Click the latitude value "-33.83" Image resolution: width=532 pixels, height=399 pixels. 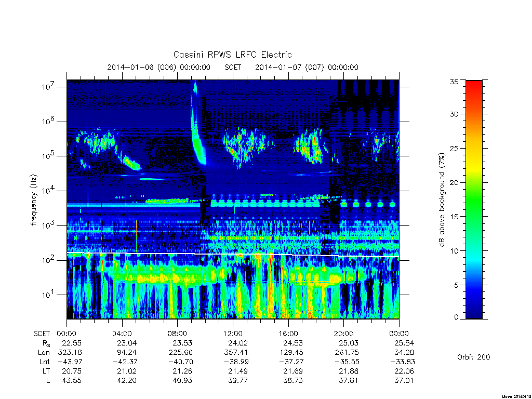point(403,362)
